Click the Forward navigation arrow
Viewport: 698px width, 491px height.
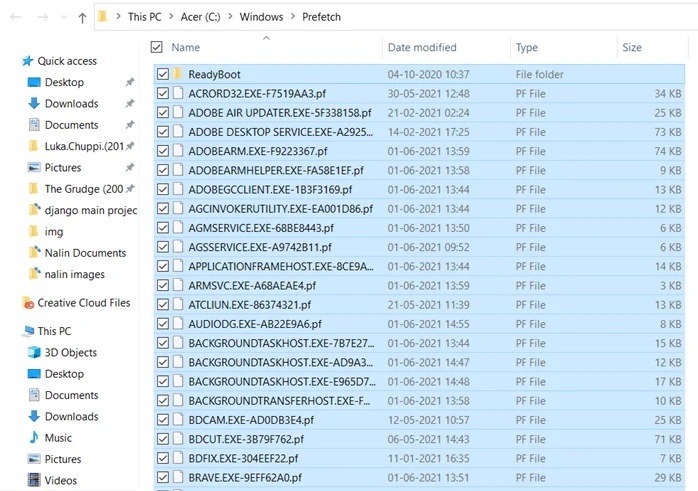pyautogui.click(x=43, y=17)
